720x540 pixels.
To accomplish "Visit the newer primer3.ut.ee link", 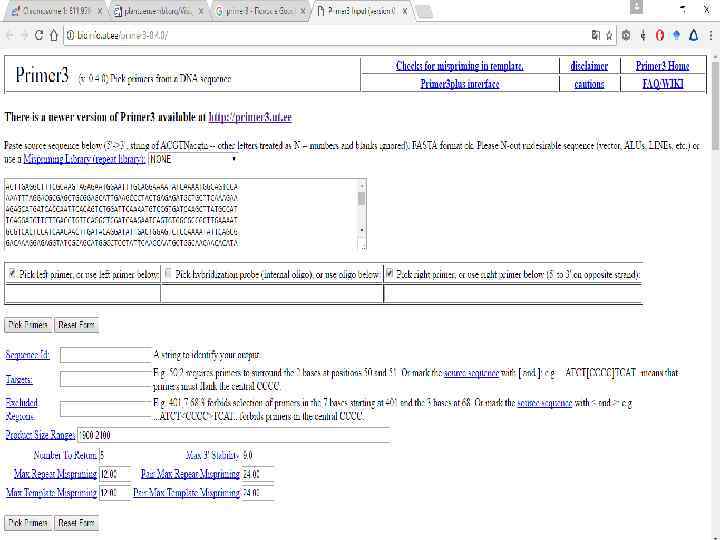I will coord(250,117).
